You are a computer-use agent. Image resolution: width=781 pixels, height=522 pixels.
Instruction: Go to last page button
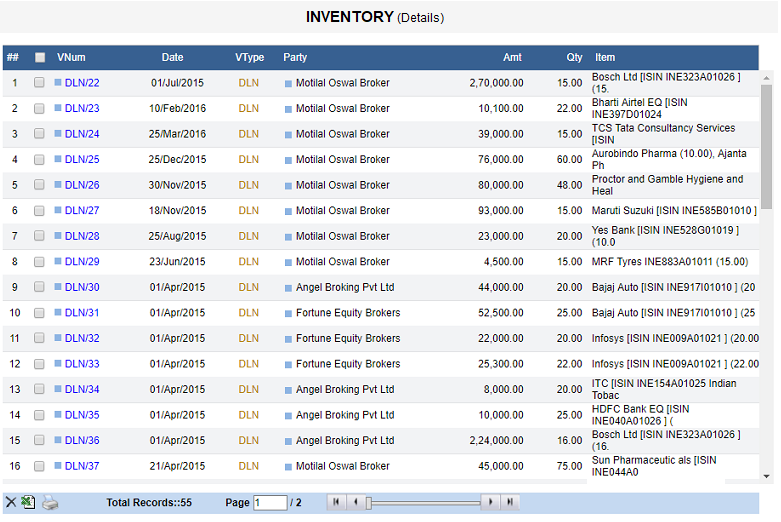coord(510,502)
